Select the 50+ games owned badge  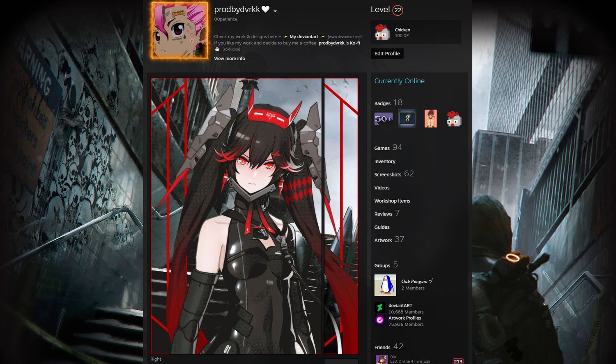coord(384,119)
